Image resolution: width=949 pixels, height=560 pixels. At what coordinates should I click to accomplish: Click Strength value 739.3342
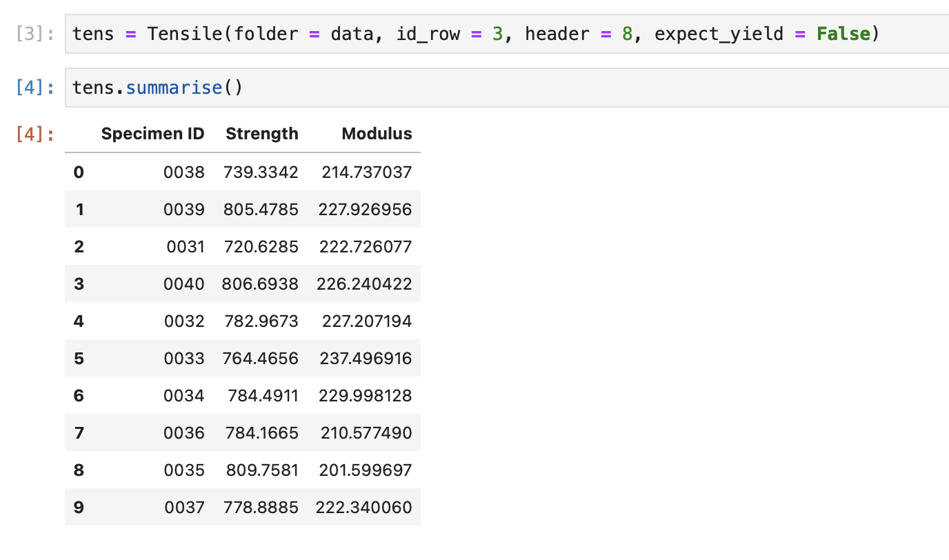click(x=261, y=172)
